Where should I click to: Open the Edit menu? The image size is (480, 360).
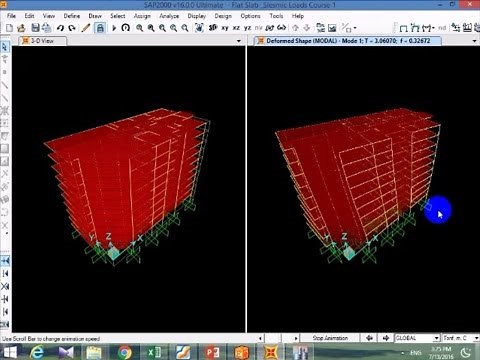pos(29,16)
